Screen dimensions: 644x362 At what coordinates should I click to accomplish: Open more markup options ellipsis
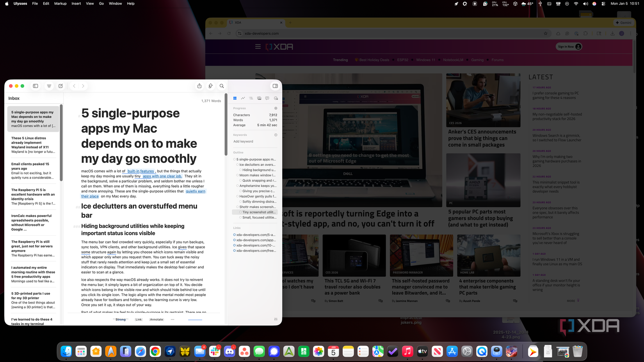tap(173, 319)
